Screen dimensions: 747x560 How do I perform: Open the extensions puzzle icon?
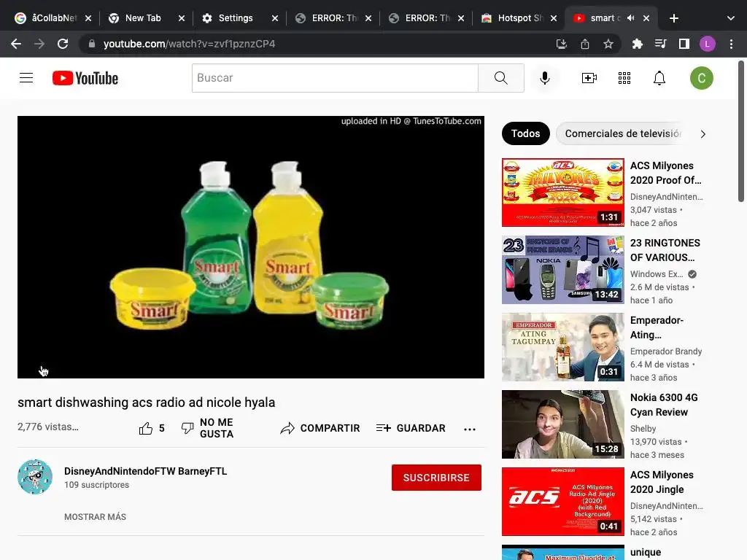(x=637, y=44)
